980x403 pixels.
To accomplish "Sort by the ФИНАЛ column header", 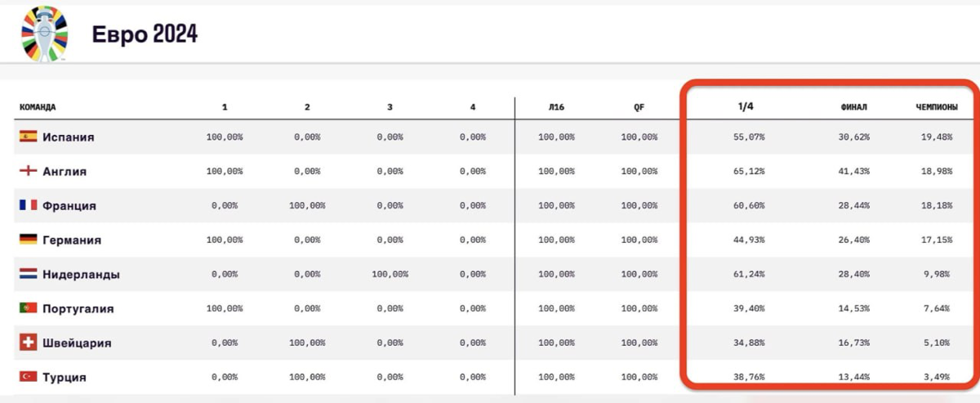I will pos(853,107).
